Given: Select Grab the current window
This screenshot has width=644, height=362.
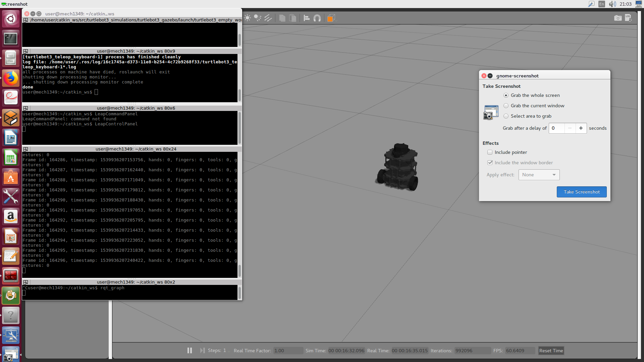Looking at the screenshot, I should click(x=506, y=106).
